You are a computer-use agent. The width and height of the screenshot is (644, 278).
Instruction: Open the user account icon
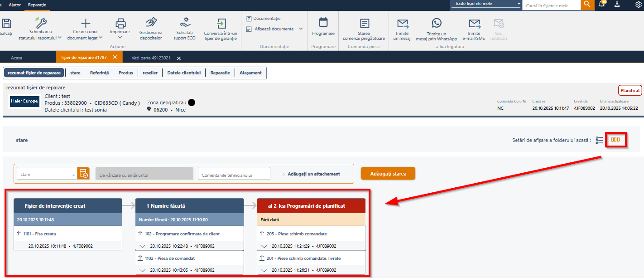point(617,4)
